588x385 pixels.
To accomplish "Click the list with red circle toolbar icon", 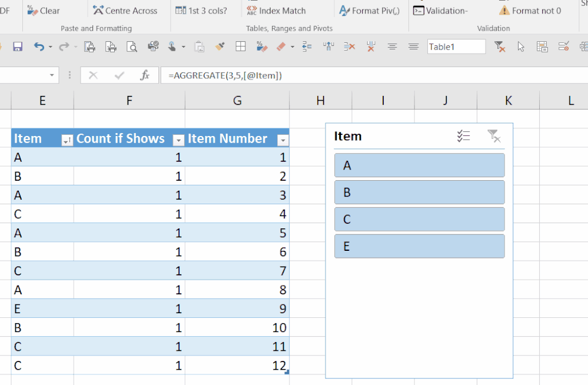I will pos(564,47).
